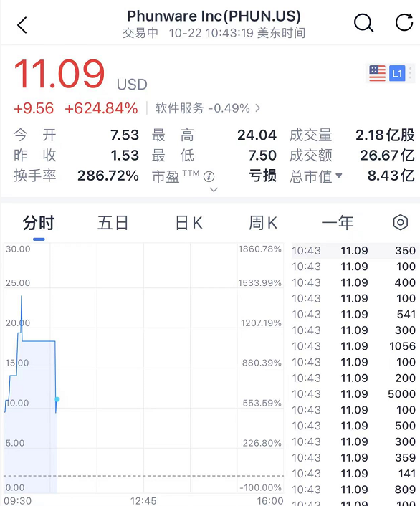
Task: Refresh the quote with the reload icon
Action: (x=404, y=22)
